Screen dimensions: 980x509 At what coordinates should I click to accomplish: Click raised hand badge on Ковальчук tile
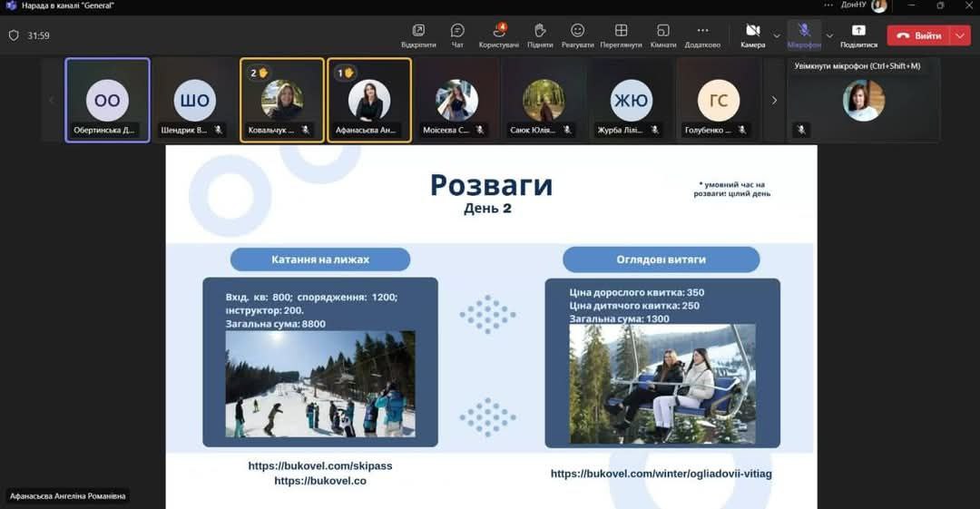(259, 73)
